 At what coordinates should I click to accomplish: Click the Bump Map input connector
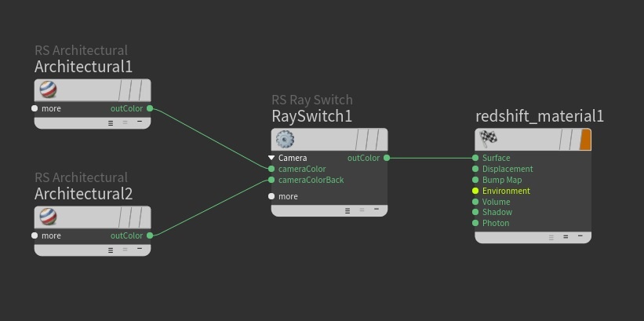point(475,180)
